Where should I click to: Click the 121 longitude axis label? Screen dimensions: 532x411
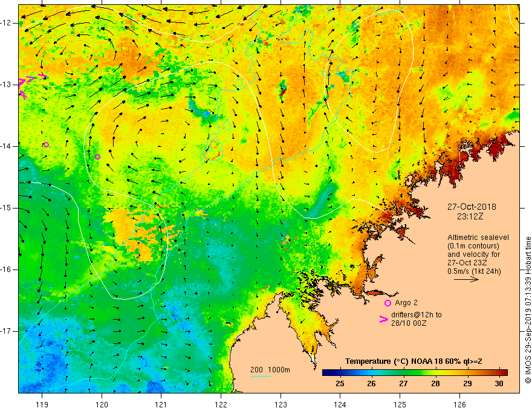click(x=161, y=404)
